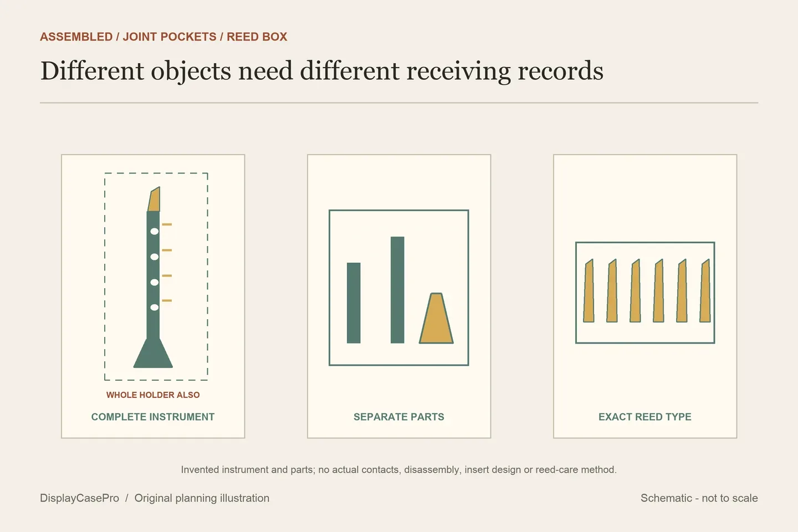Click the bell of the assembled instrument
798x532 pixels.
[153, 353]
